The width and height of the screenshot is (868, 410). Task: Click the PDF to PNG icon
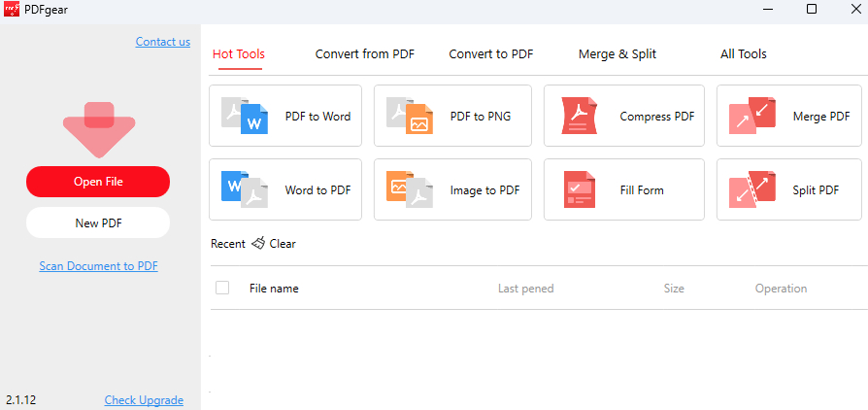[410, 116]
